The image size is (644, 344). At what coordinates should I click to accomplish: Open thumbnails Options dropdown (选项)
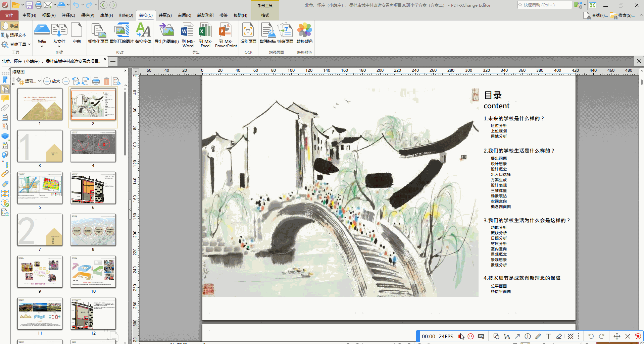point(29,81)
